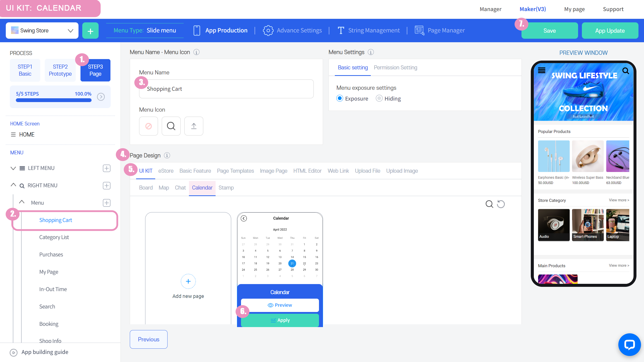Click the Menu Name input field
This screenshot has height=362, width=644.
(226, 89)
